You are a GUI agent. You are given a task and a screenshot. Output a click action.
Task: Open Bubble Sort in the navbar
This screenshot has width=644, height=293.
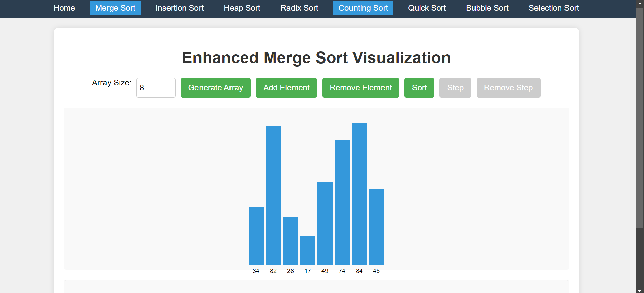(487, 8)
